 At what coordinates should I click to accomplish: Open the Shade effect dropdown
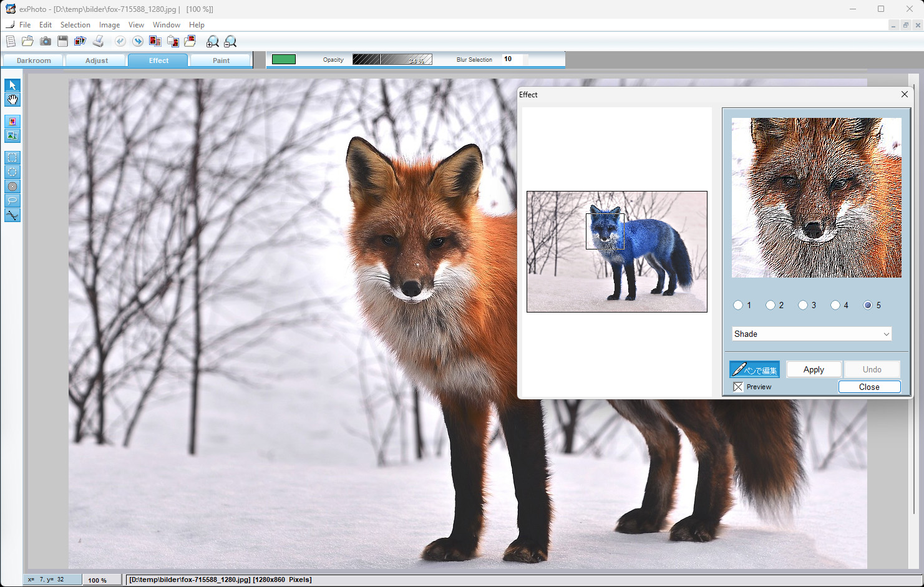[811, 334]
